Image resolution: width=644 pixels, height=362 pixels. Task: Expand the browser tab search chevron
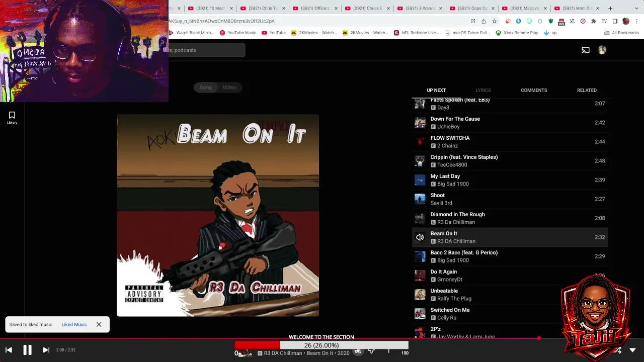(636, 8)
